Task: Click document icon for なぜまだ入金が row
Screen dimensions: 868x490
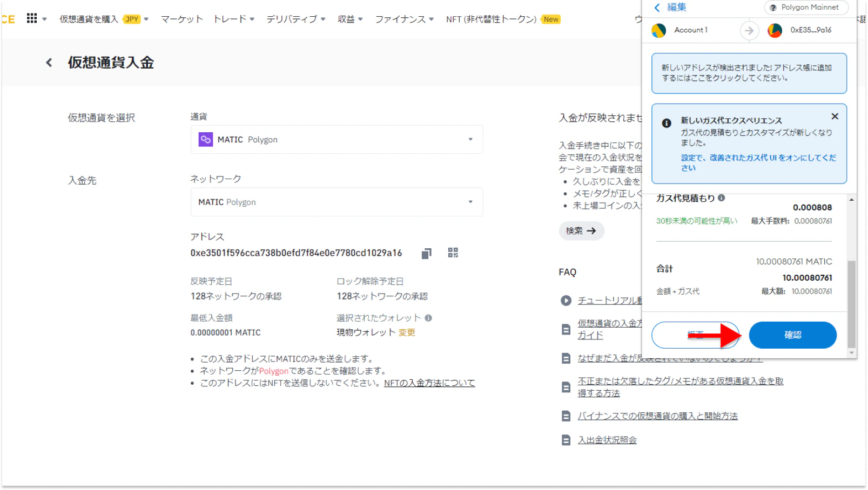Action: click(x=566, y=358)
